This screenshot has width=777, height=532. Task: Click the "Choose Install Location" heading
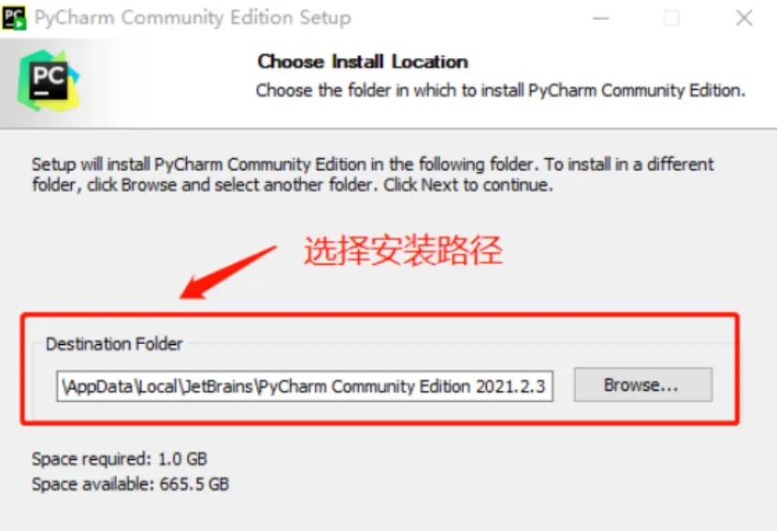(363, 62)
